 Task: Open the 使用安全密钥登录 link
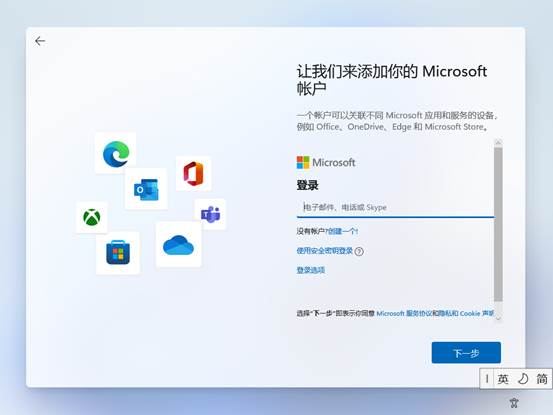[324, 251]
